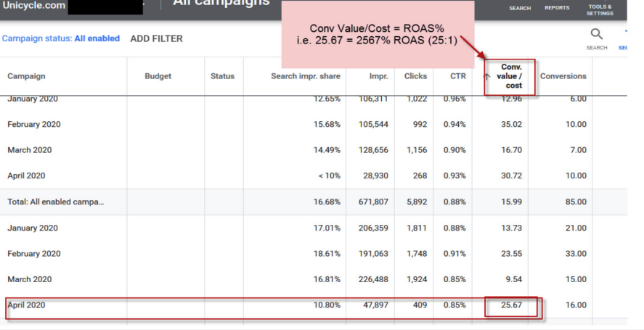Click Search in the dark top bar
Viewport: 644px width, 330px height.
click(520, 8)
